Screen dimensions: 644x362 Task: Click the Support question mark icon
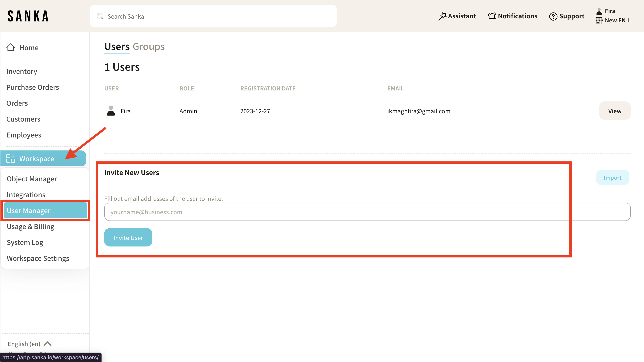point(553,16)
